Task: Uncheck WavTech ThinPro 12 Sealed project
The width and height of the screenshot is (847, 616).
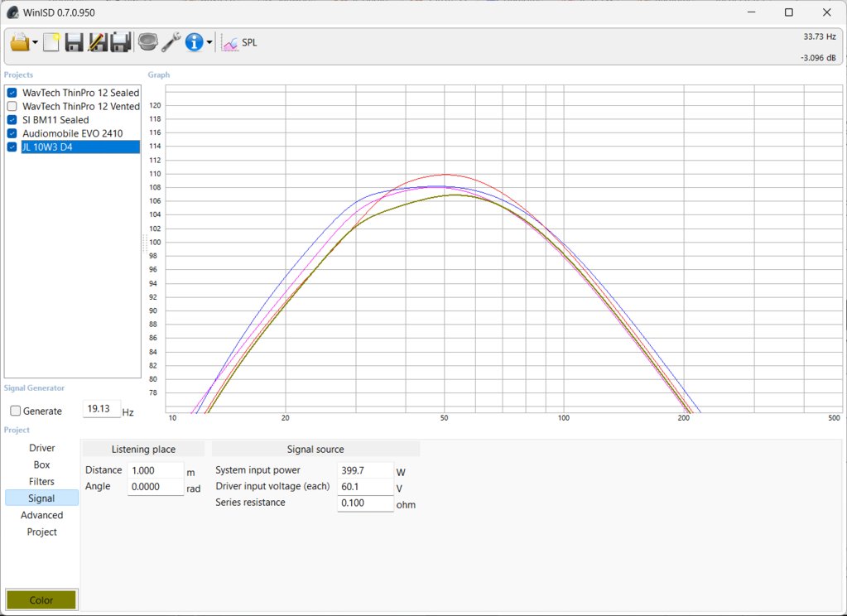Action: tap(12, 93)
